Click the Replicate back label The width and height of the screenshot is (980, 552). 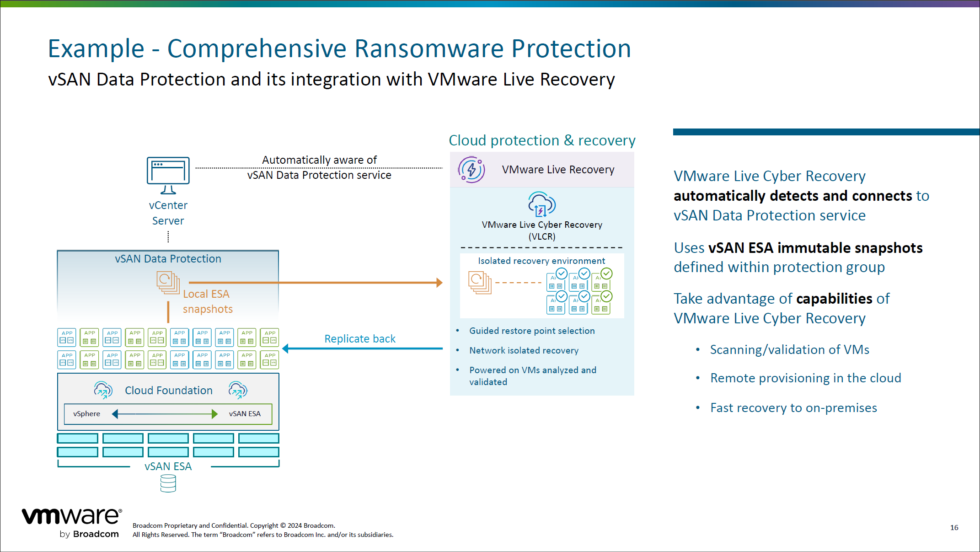(x=359, y=339)
